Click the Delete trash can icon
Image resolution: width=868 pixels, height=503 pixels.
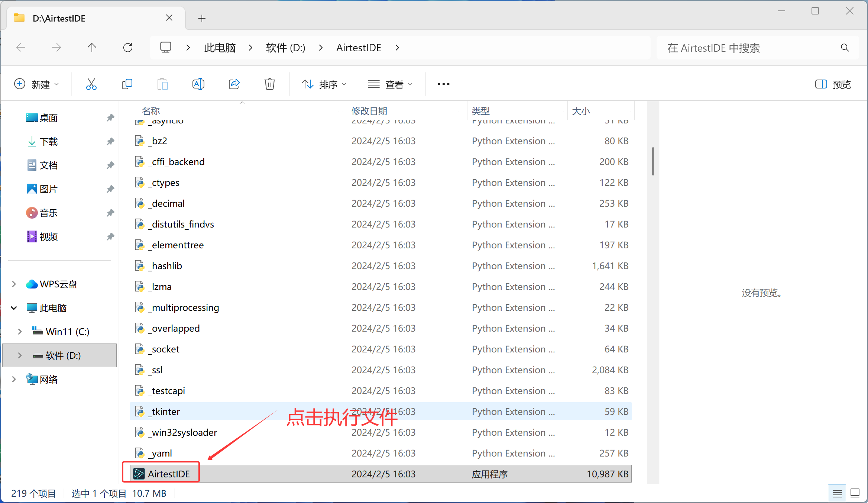270,84
